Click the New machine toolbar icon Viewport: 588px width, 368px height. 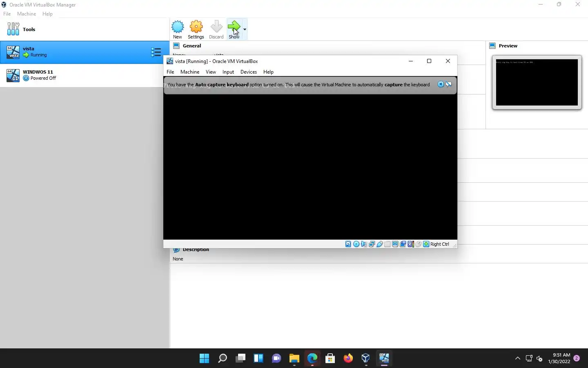click(x=178, y=29)
